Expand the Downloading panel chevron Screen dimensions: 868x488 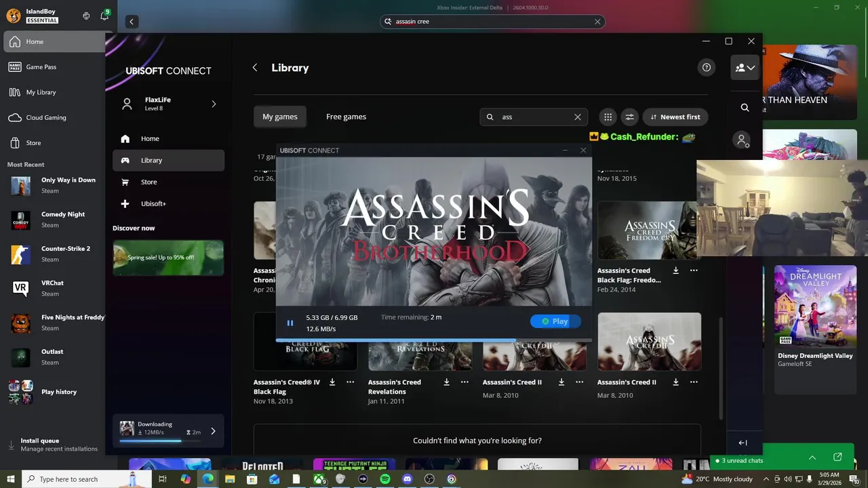213,431
